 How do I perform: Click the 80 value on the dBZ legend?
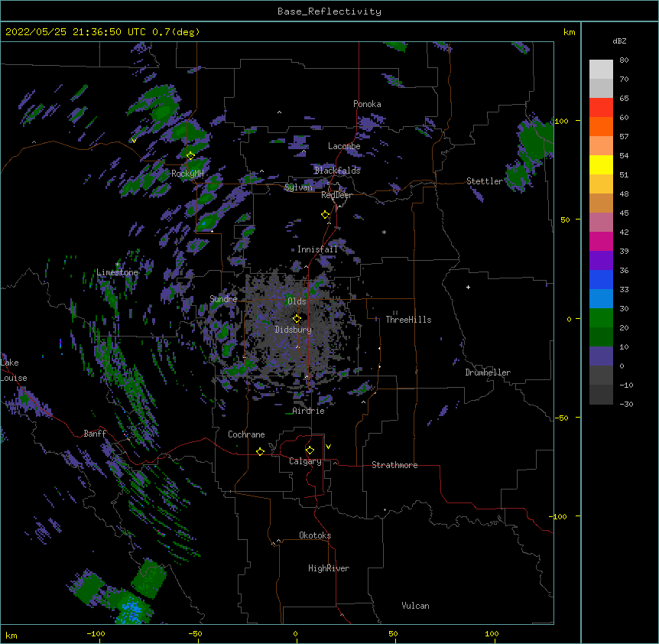pyautogui.click(x=624, y=60)
